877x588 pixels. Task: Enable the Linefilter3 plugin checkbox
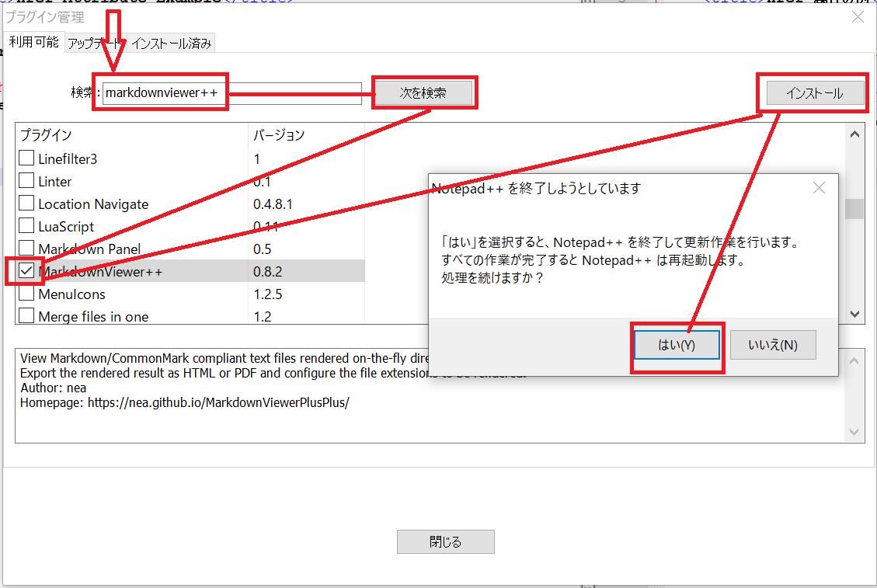tap(26, 158)
